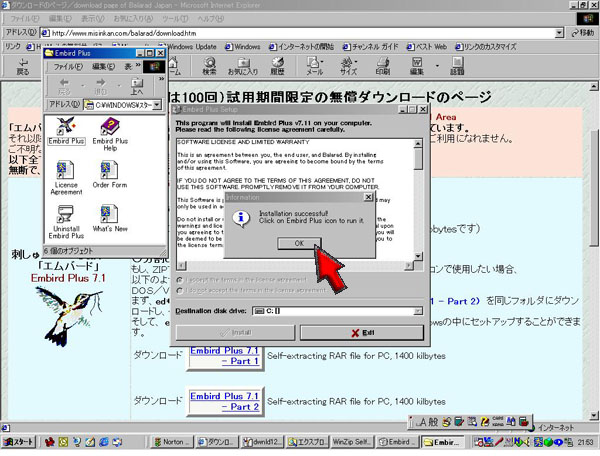
Task: Open dropdown arrow beside IE Edit icon
Action: click(437, 66)
